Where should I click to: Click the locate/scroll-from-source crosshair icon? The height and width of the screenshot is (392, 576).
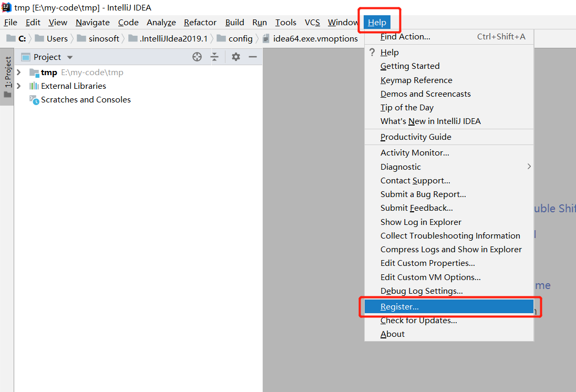[x=197, y=57]
